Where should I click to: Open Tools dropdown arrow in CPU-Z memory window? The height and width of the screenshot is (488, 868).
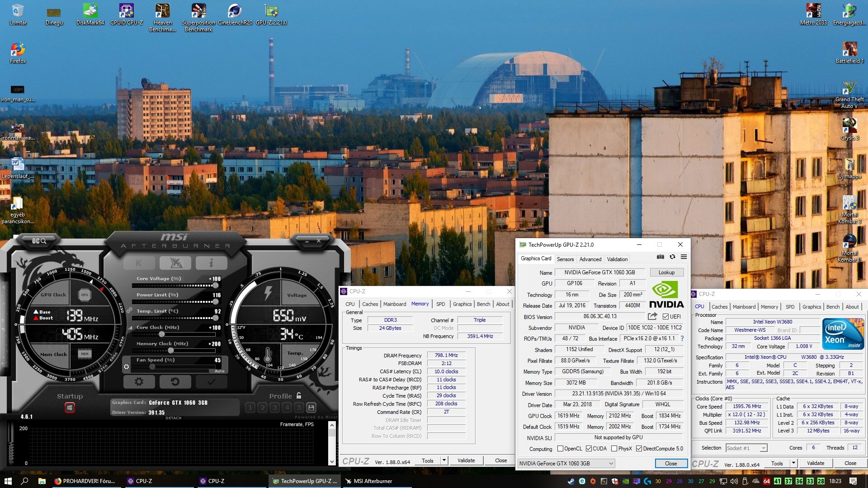tap(444, 460)
